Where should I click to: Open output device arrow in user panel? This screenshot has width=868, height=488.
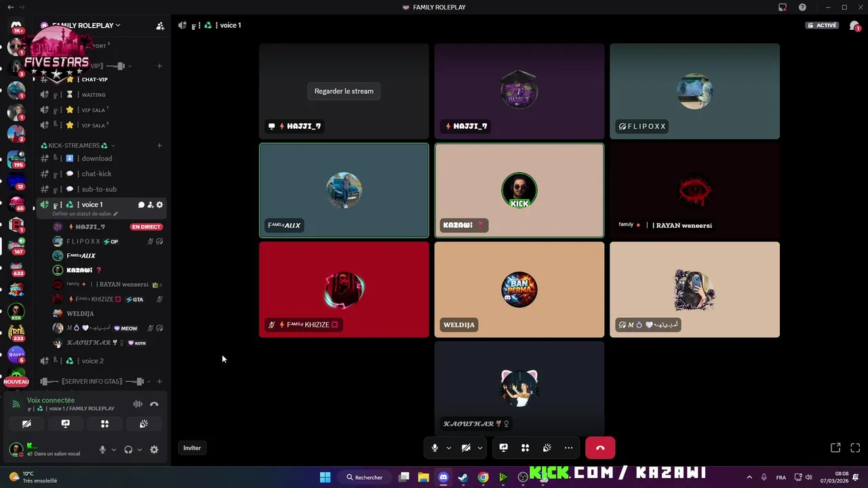140,449
